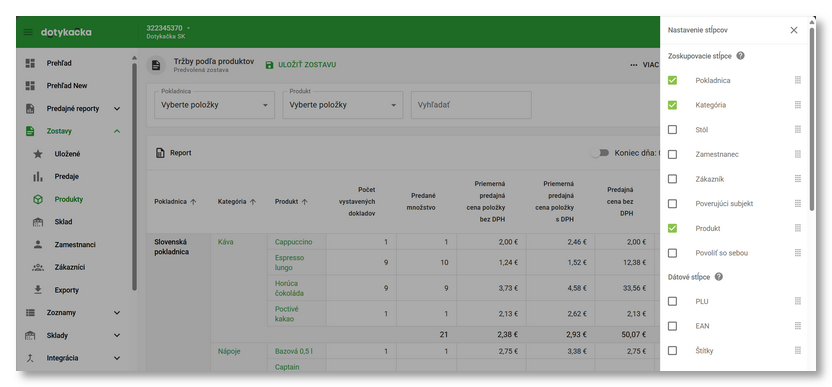Click the Sklad warehouse icon
This screenshot has width=832, height=387.
click(38, 222)
